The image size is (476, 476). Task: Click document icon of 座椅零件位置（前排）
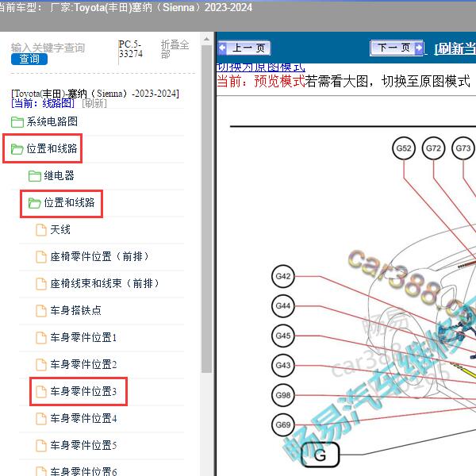click(x=41, y=257)
